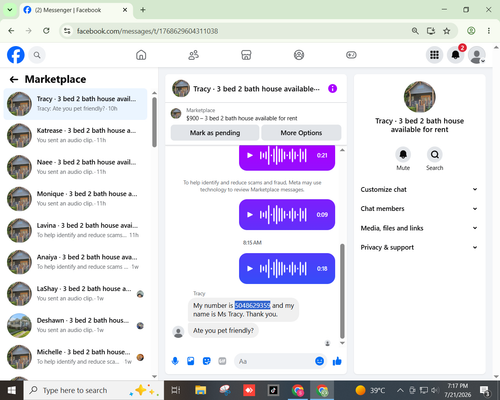Open Windows Start menu
The height and width of the screenshot is (400, 500).
12,390
